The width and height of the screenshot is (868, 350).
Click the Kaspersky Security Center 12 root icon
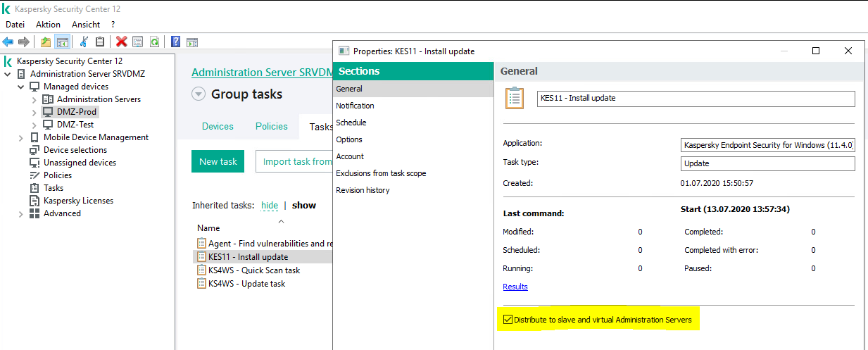tap(8, 61)
